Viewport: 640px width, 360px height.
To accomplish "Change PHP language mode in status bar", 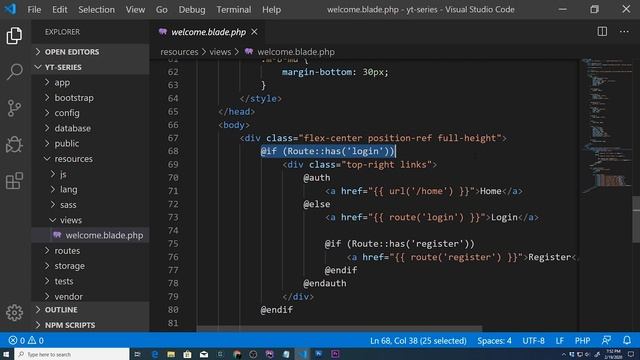I will pos(582,340).
